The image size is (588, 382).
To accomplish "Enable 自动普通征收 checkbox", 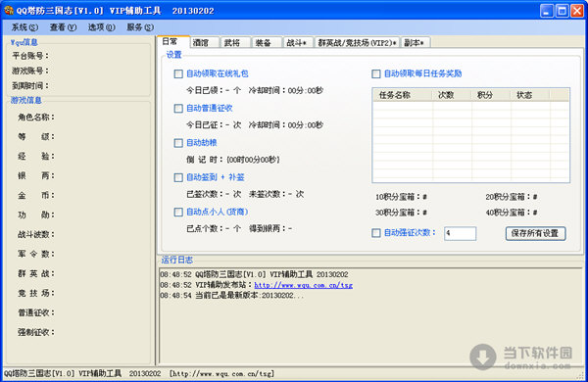I will point(178,109).
